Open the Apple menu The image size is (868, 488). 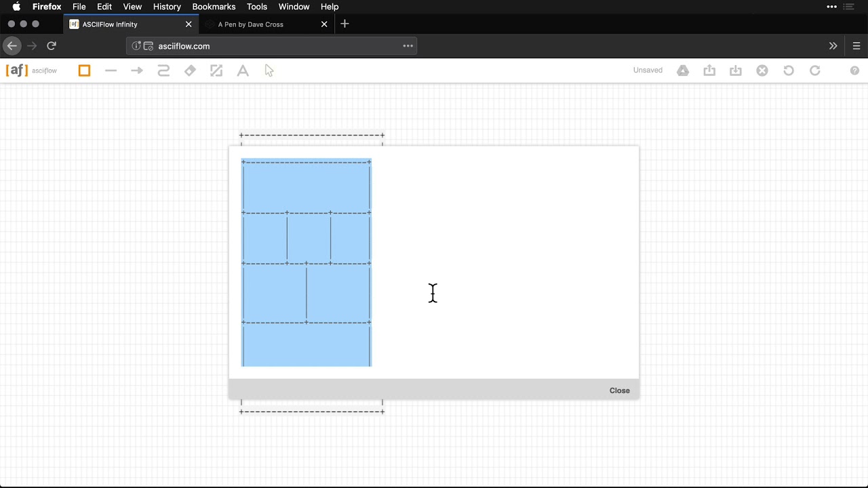[x=16, y=7]
